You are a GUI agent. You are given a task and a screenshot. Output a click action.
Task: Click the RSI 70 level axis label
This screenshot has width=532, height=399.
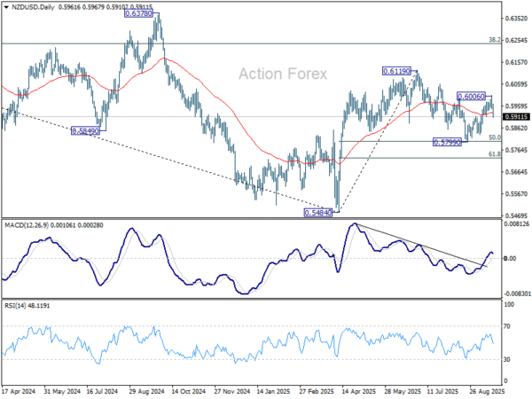coord(507,326)
